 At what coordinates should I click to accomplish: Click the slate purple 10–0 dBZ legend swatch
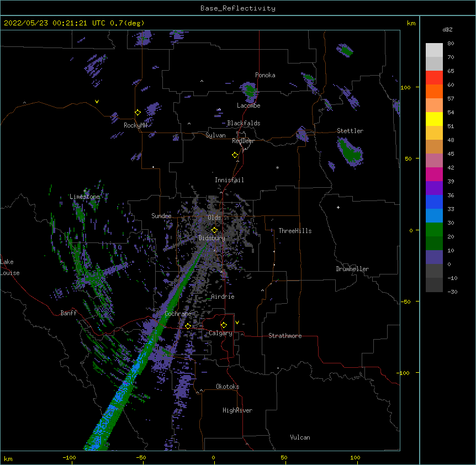click(x=434, y=257)
